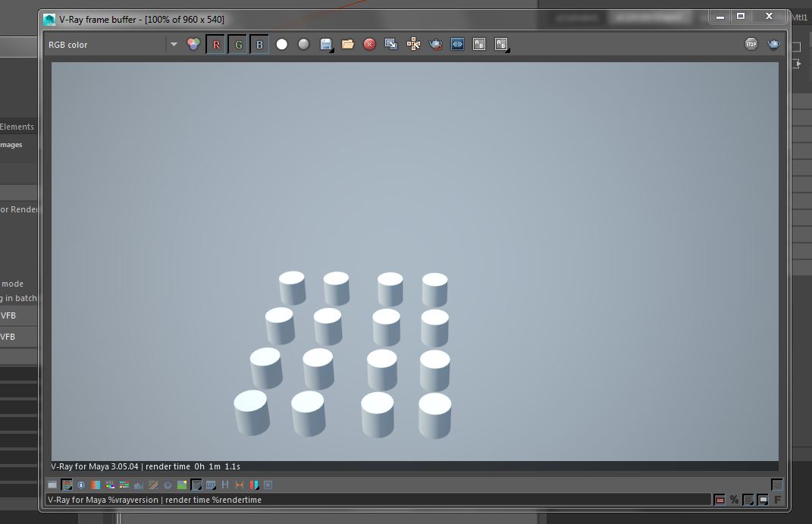The height and width of the screenshot is (524, 812).
Task: Open the stamp text alignment flyout
Action: coord(748,500)
